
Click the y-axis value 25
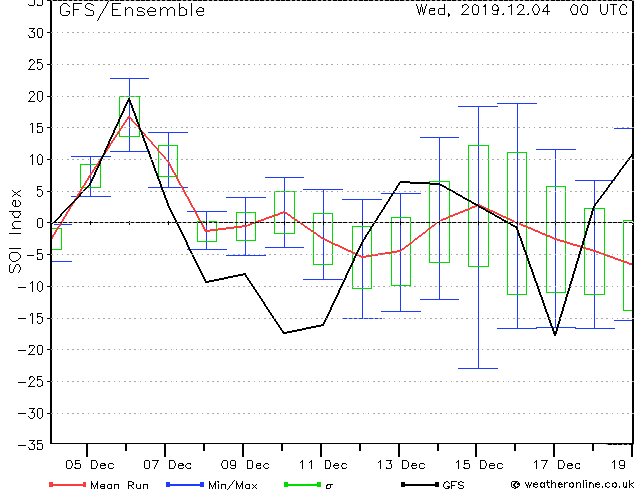[35, 65]
